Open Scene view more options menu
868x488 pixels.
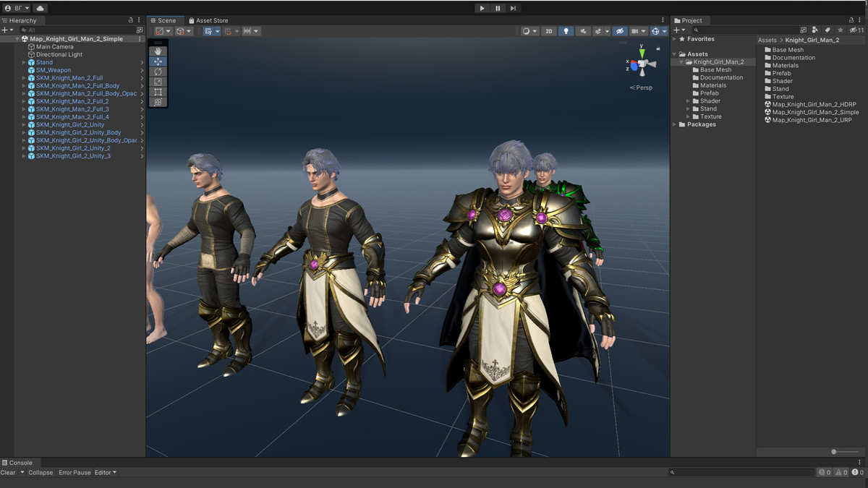[663, 20]
